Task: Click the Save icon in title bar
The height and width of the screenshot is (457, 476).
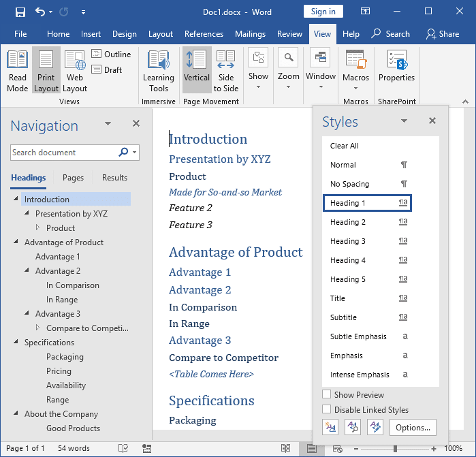Action: (20, 12)
